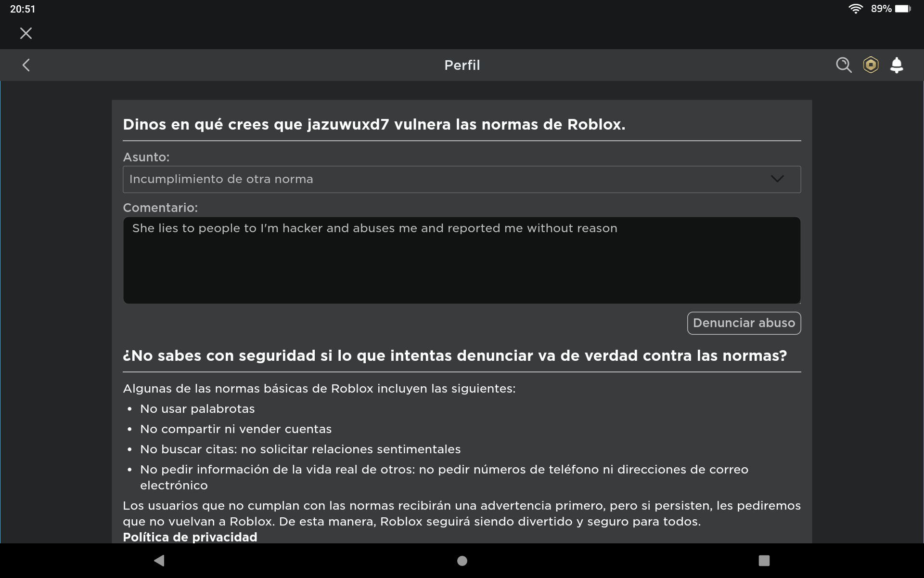The height and width of the screenshot is (578, 924).
Task: Select 'Algunas de las normas básicas' sentence
Action: [319, 388]
